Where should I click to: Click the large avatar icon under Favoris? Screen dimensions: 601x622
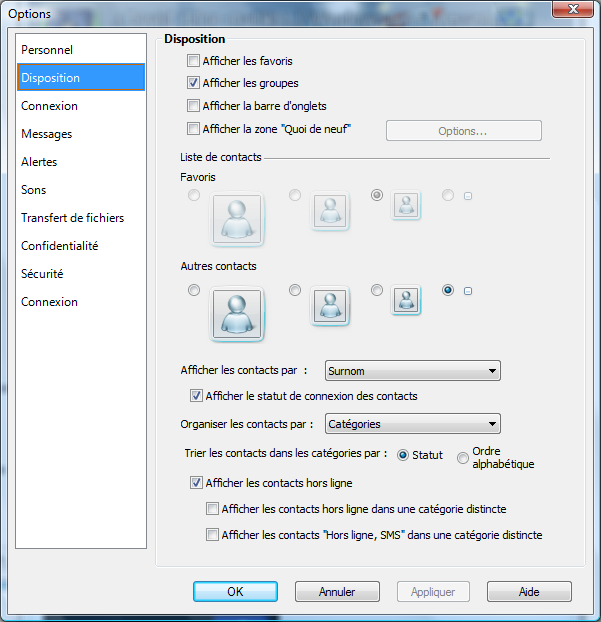pyautogui.click(x=237, y=220)
